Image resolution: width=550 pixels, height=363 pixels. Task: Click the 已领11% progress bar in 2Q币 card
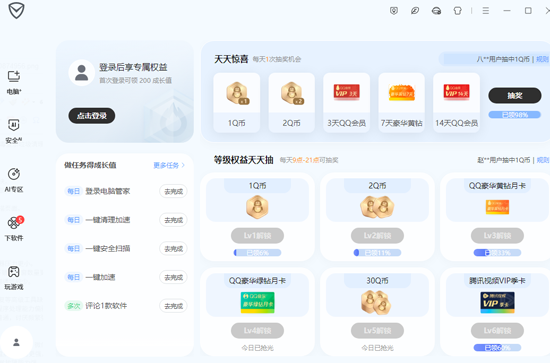[x=377, y=253]
